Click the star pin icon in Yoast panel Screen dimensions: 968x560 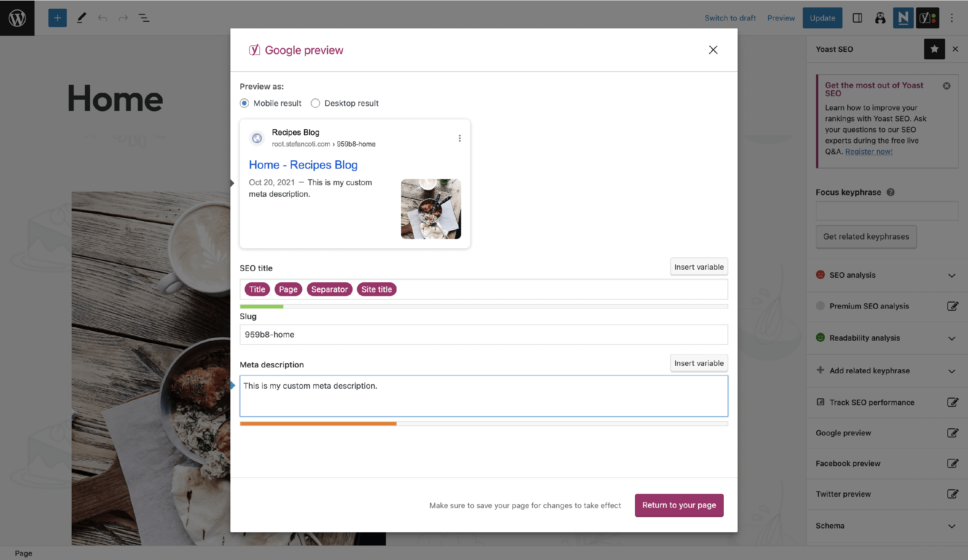[934, 49]
